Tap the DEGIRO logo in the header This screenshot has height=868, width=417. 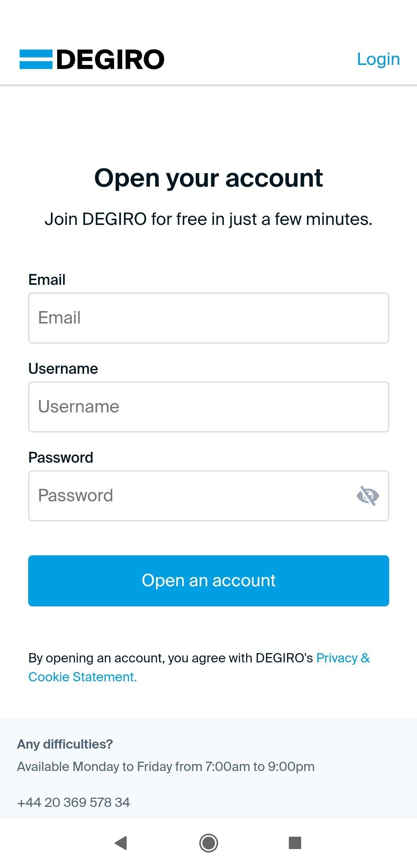[92, 60]
